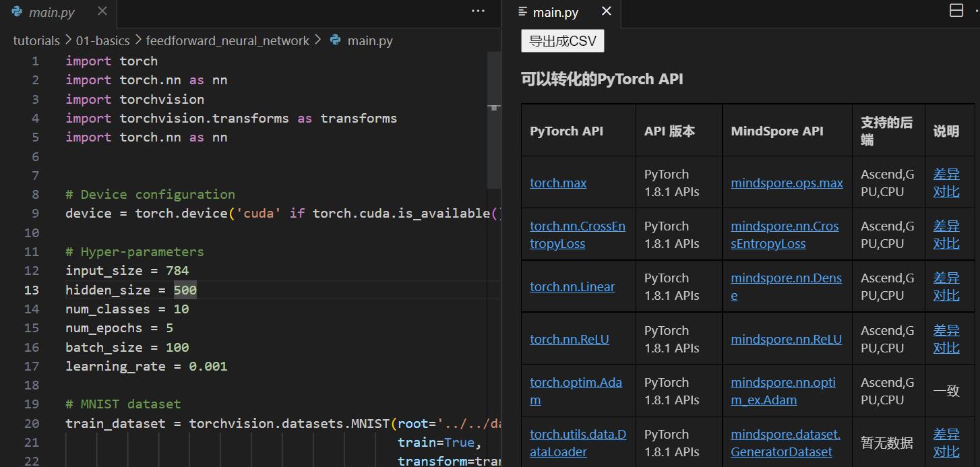This screenshot has width=980, height=467.
Task: Open the 01-basics breadcrumb folder
Action: point(102,41)
